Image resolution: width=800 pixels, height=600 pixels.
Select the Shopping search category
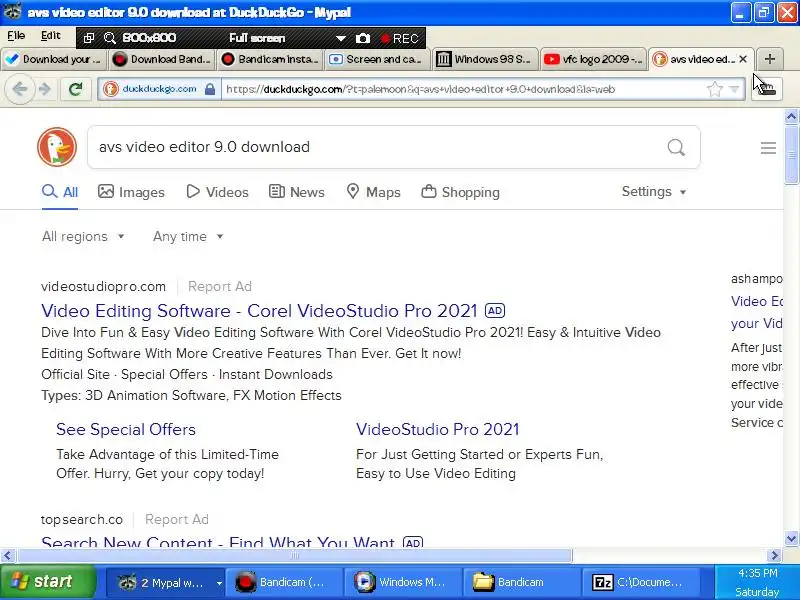pyautogui.click(x=460, y=192)
